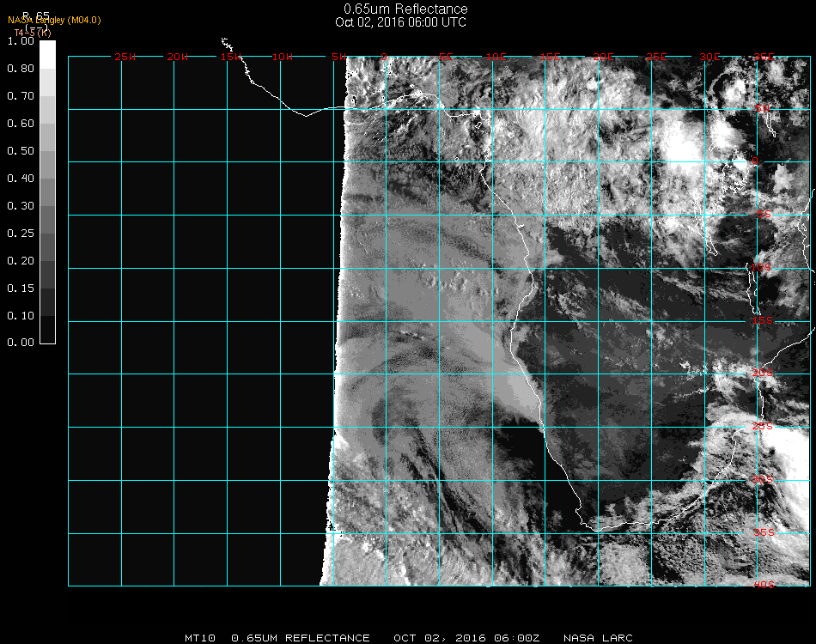Click the 30E longitude label
The width and height of the screenshot is (816, 644).
(709, 58)
